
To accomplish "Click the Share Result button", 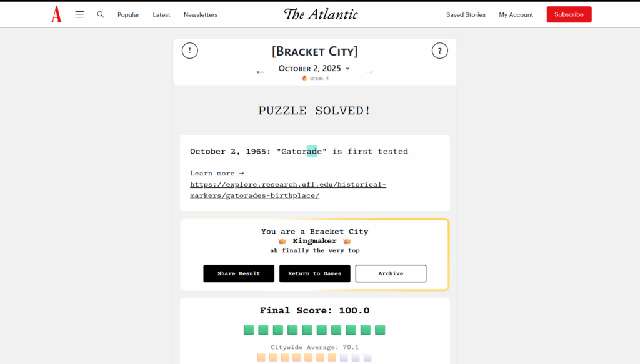I will pyautogui.click(x=239, y=273).
